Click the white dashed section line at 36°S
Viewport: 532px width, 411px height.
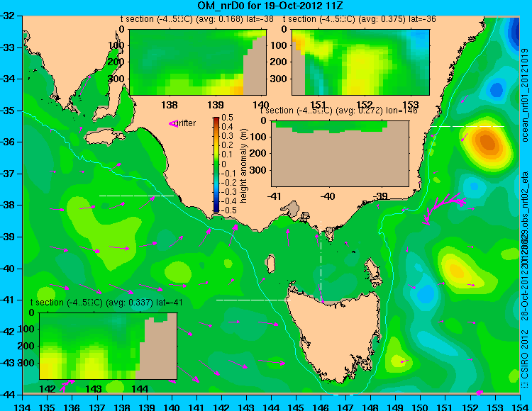[x=467, y=126]
